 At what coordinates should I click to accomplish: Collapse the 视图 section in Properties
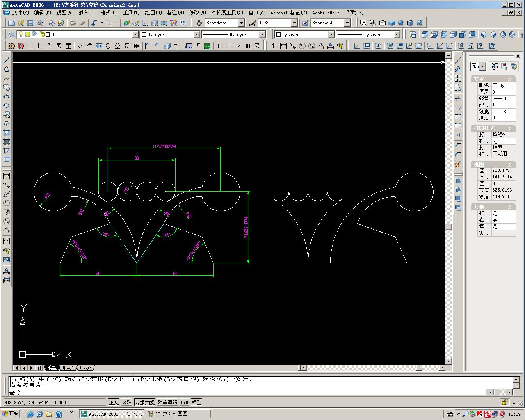(x=509, y=164)
